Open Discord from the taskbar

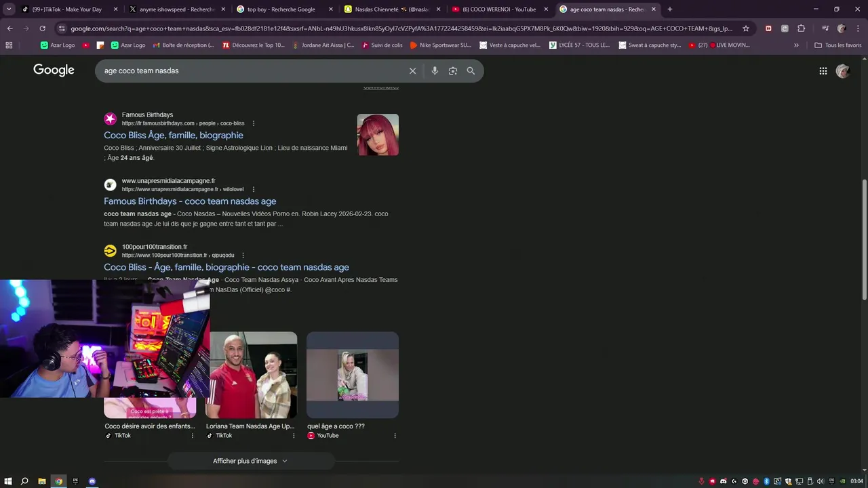pyautogui.click(x=92, y=481)
